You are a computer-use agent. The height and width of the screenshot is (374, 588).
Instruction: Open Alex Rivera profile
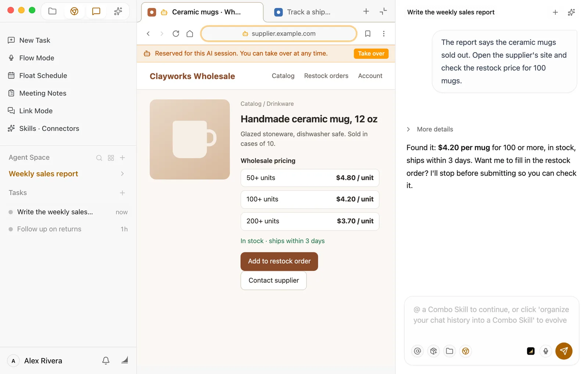(x=35, y=361)
